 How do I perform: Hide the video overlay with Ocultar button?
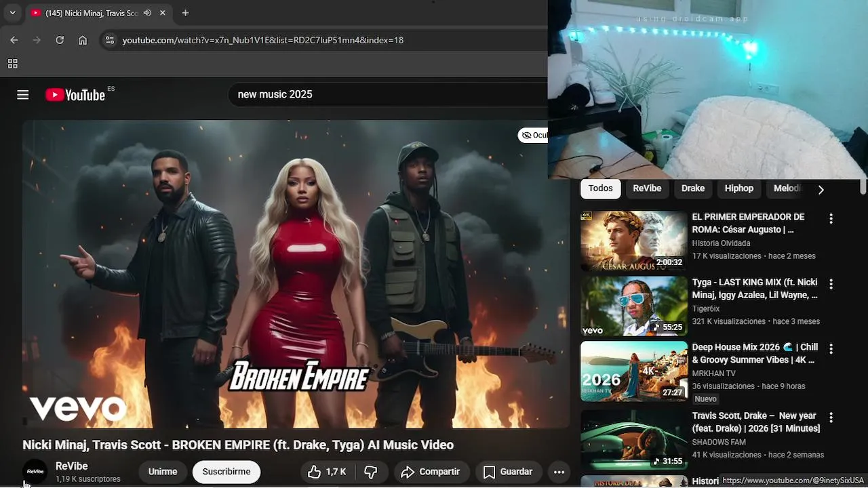534,135
